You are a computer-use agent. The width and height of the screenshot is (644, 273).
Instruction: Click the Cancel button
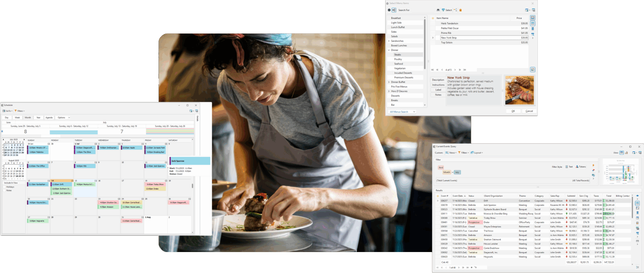[x=529, y=111]
